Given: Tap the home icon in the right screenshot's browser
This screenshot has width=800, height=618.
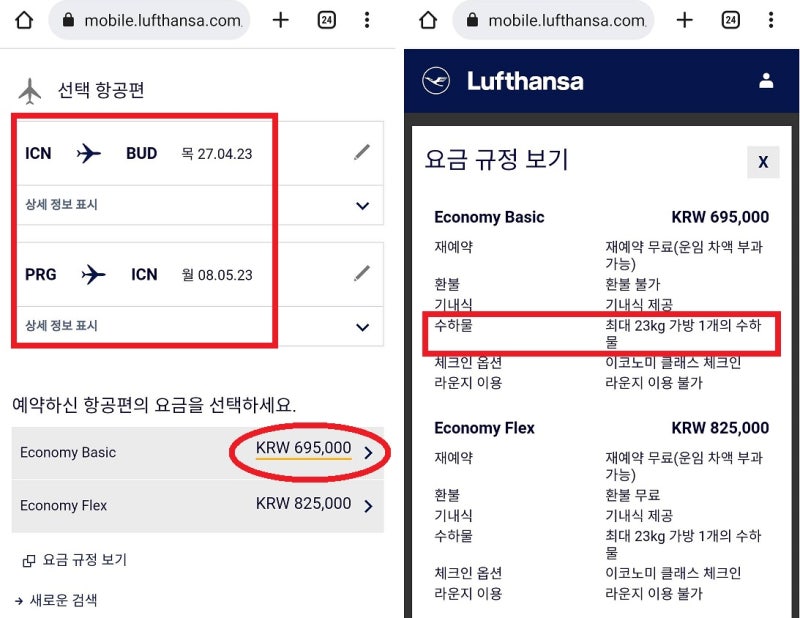Looking at the screenshot, I should [x=428, y=20].
